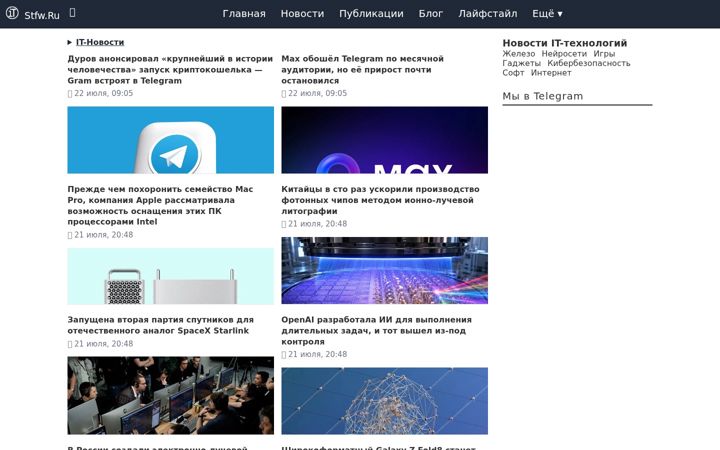Click the small icon next to Stfw.Ru
This screenshot has height=450, width=720.
point(72,12)
